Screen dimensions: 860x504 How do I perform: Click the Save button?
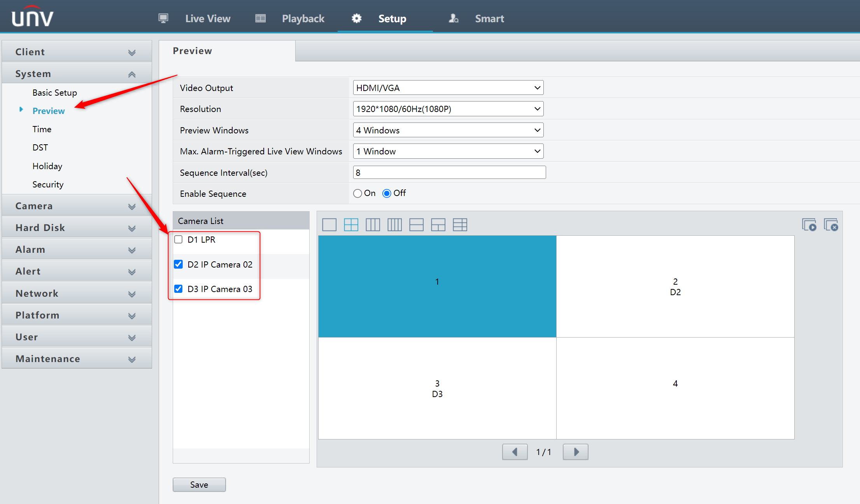coord(199,485)
